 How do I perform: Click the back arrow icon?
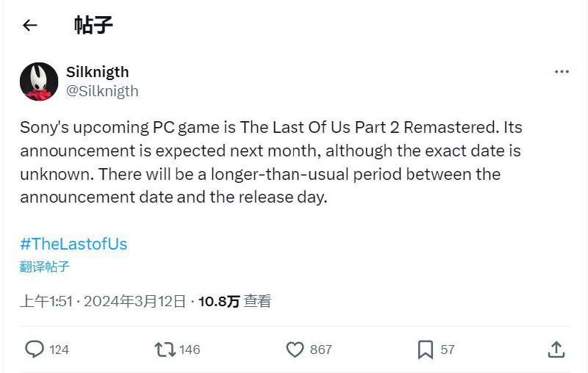click(29, 26)
